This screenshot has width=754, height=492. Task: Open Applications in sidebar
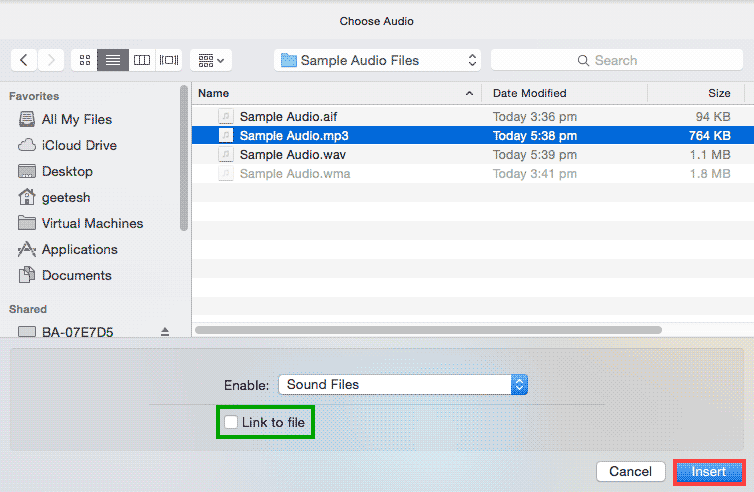coord(80,249)
